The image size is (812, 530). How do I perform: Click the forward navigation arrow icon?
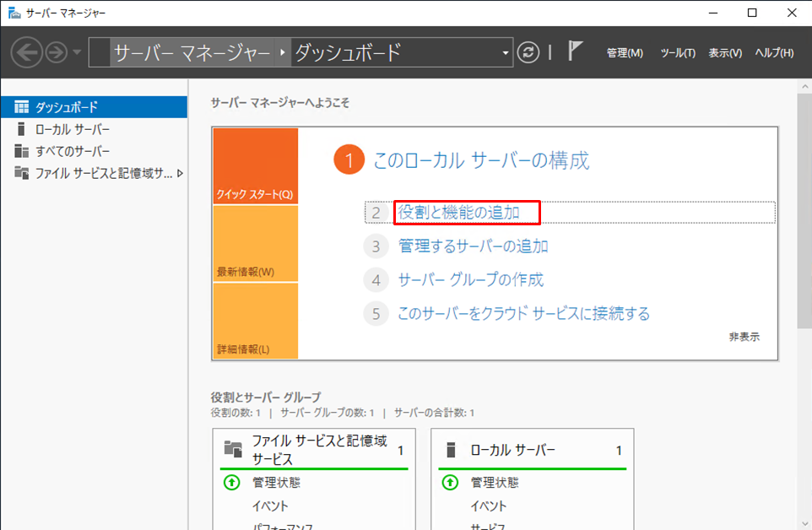pos(57,52)
